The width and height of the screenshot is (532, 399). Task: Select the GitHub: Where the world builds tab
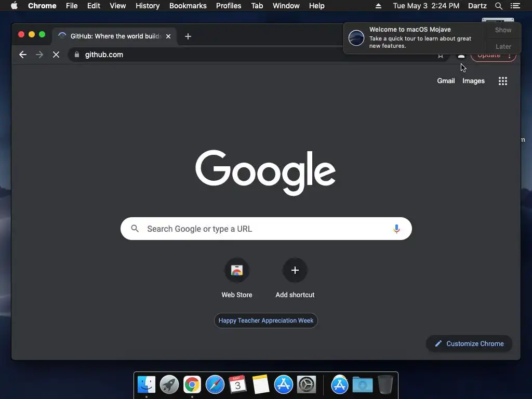coord(114,36)
